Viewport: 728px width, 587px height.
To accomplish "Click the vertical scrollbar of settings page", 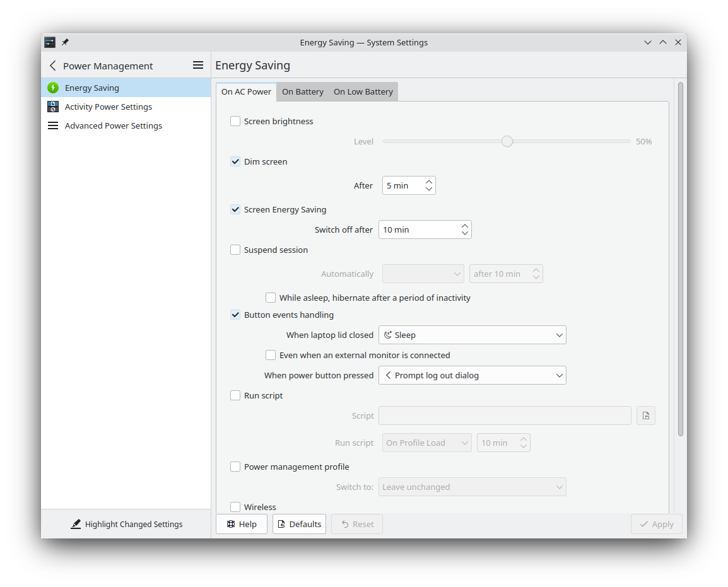I will [x=681, y=259].
